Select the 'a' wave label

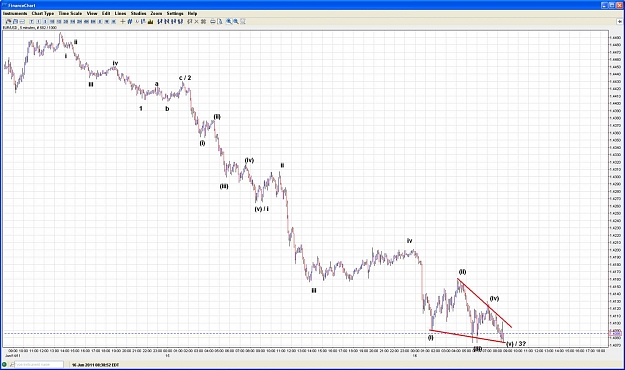point(157,84)
